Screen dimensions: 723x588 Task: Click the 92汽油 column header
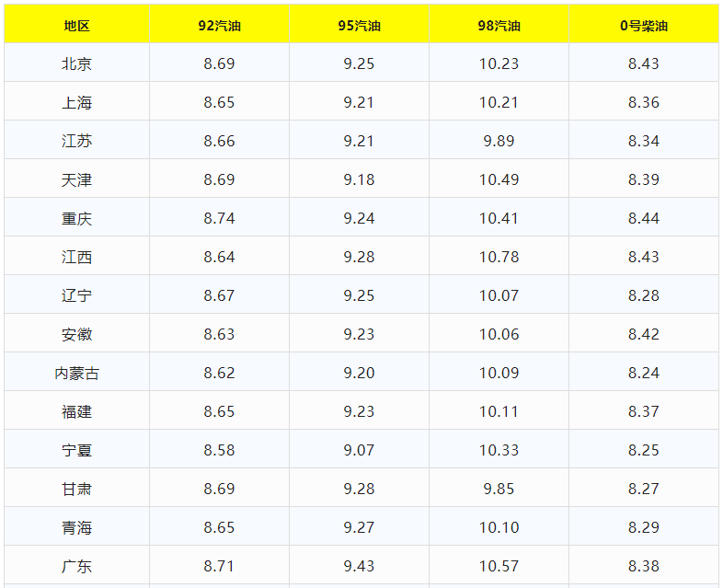[219, 26]
